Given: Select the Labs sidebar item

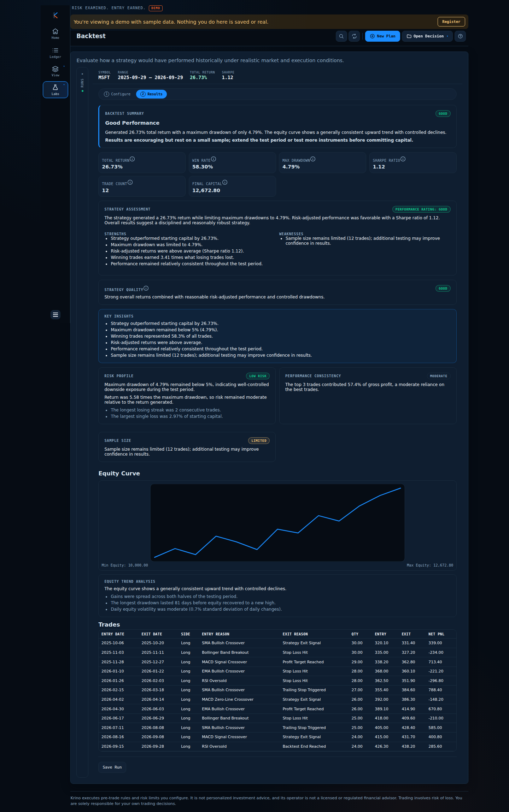Looking at the screenshot, I should coord(55,90).
